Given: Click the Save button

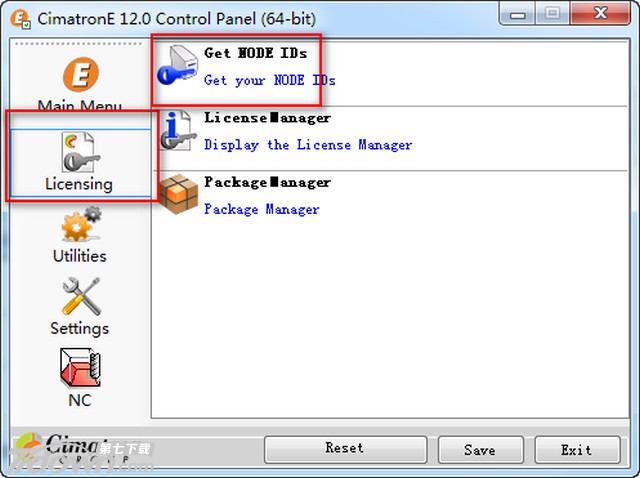Looking at the screenshot, I should [480, 449].
